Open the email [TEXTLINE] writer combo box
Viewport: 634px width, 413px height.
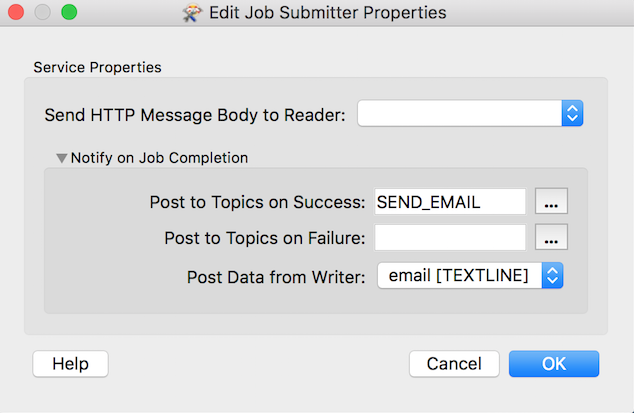coord(470,275)
